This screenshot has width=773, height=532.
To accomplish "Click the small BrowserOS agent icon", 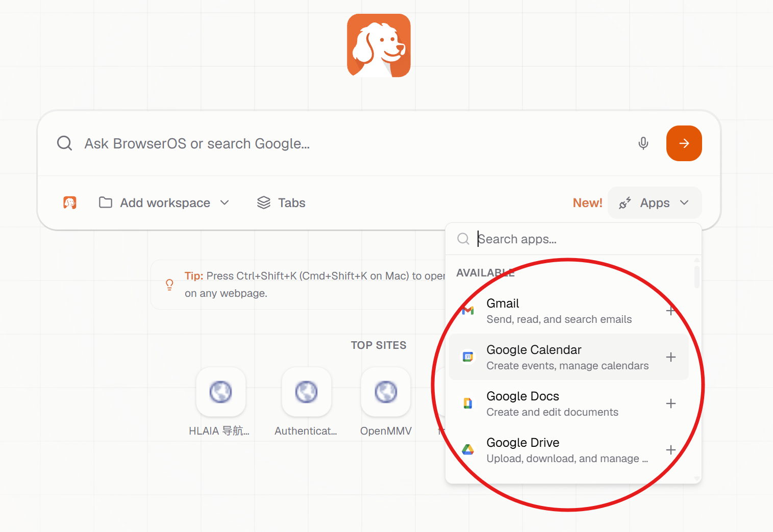I will [x=70, y=202].
